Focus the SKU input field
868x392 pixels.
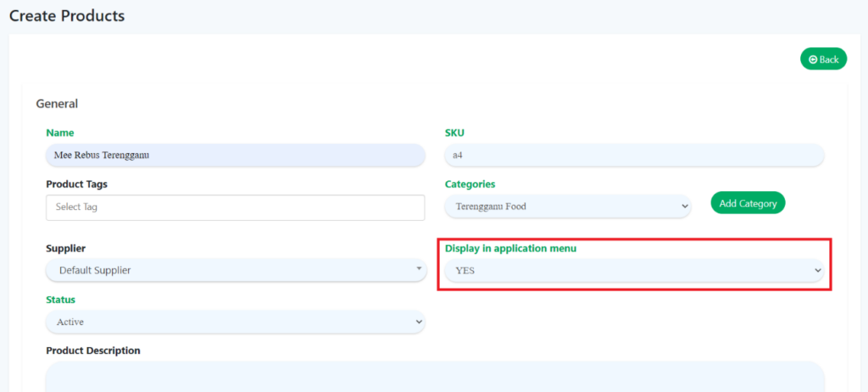click(634, 155)
